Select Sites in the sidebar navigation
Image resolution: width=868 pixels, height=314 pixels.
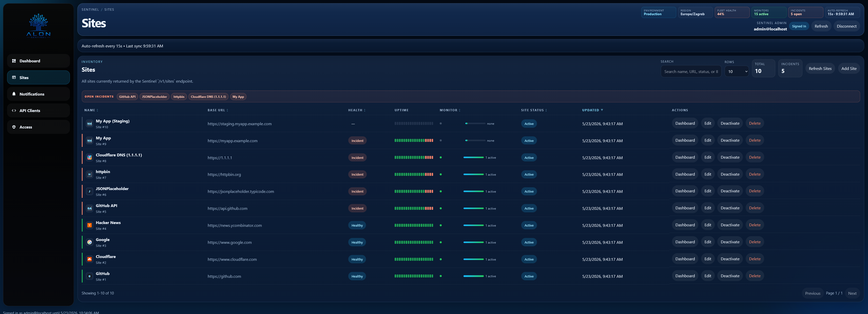[38, 77]
